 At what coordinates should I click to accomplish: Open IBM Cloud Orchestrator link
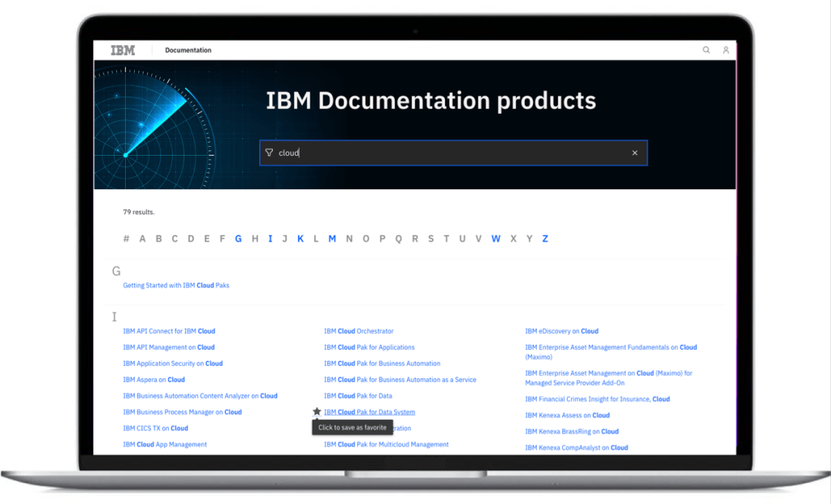tap(358, 331)
